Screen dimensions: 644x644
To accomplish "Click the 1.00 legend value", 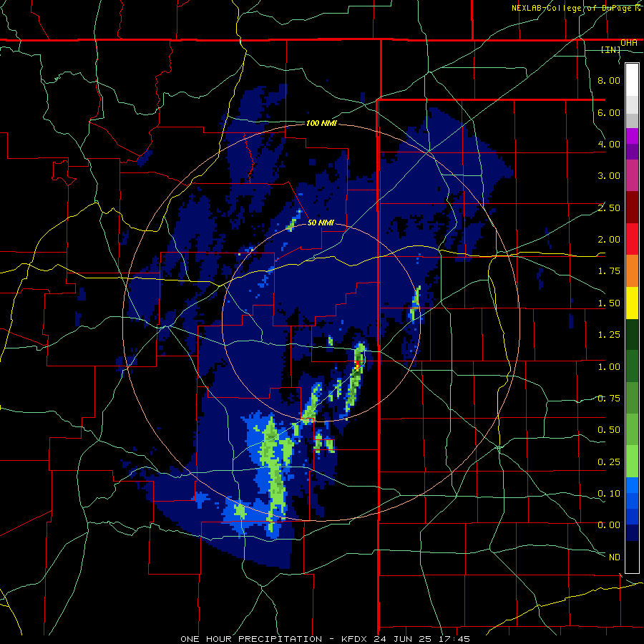I will [x=609, y=366].
